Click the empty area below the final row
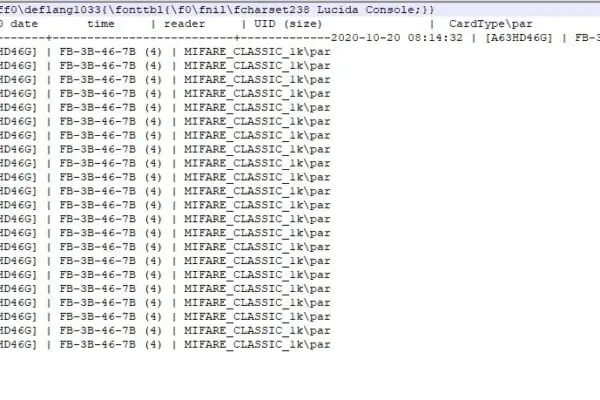The width and height of the screenshot is (600, 400). coord(300,377)
